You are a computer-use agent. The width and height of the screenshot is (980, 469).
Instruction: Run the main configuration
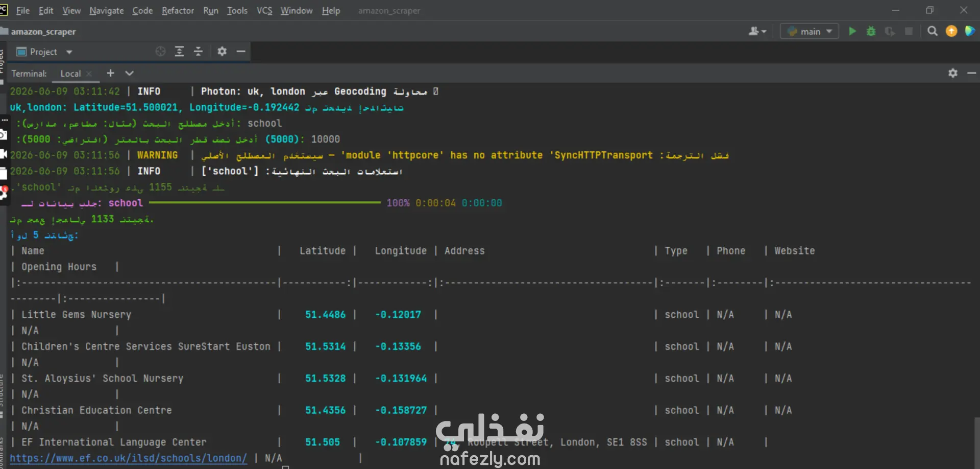tap(852, 31)
